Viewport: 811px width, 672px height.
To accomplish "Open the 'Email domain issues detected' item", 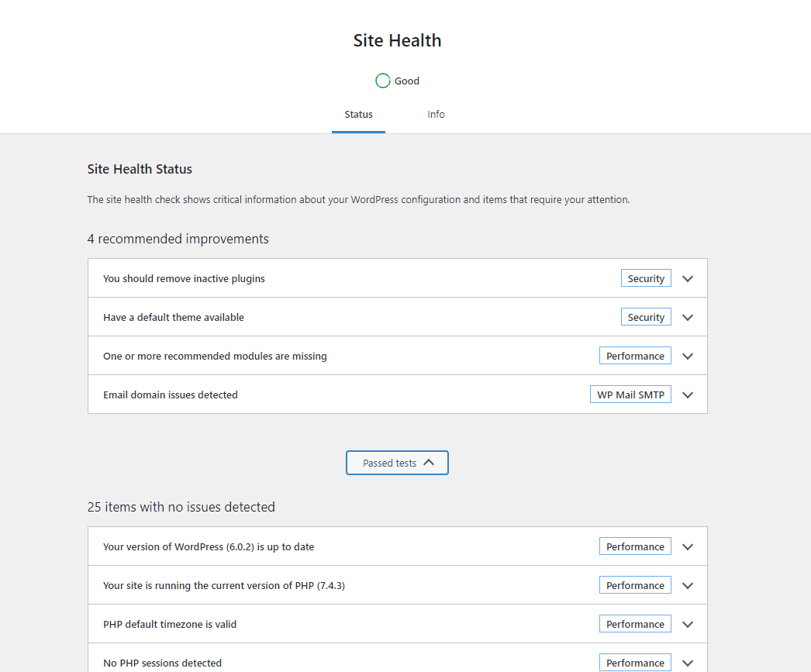I will [171, 395].
